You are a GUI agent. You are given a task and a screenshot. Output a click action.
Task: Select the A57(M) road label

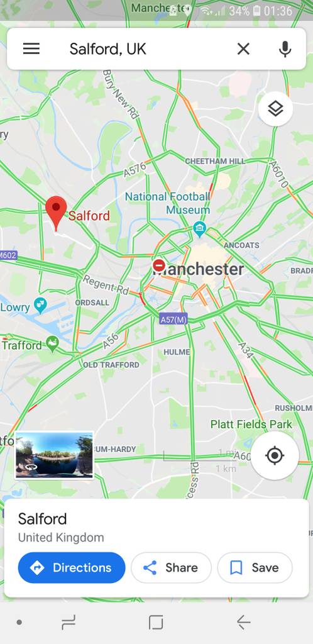[173, 319]
